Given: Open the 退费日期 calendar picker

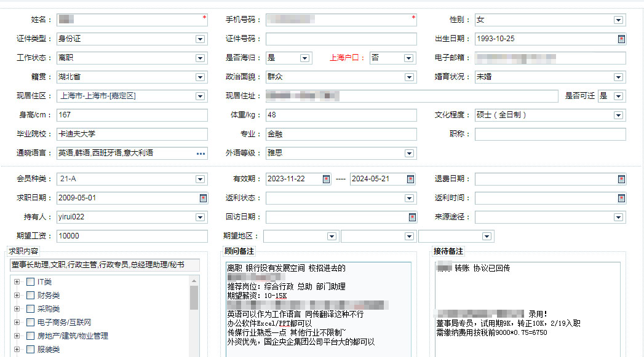Looking at the screenshot, I should point(621,179).
